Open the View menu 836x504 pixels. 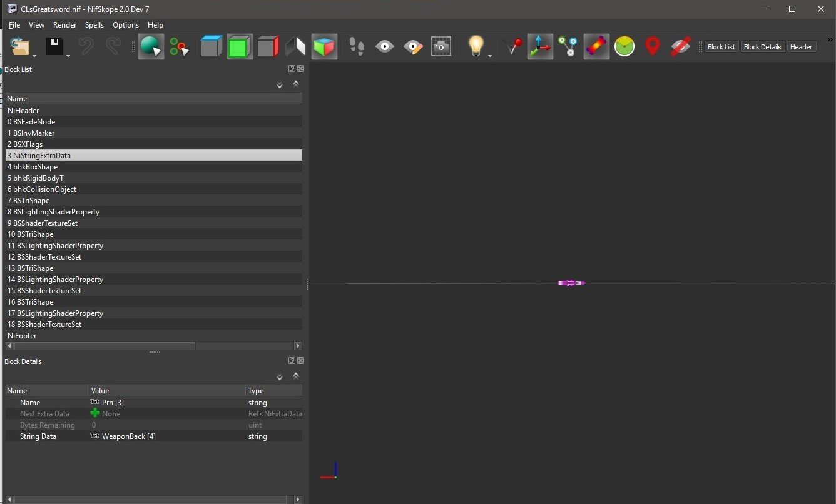pyautogui.click(x=37, y=25)
